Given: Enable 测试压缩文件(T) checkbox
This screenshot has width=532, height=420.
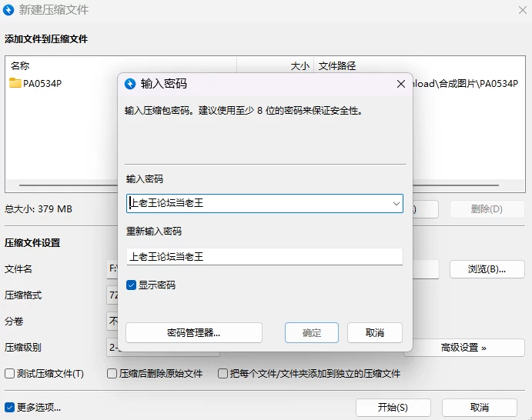Looking at the screenshot, I should [9, 374].
